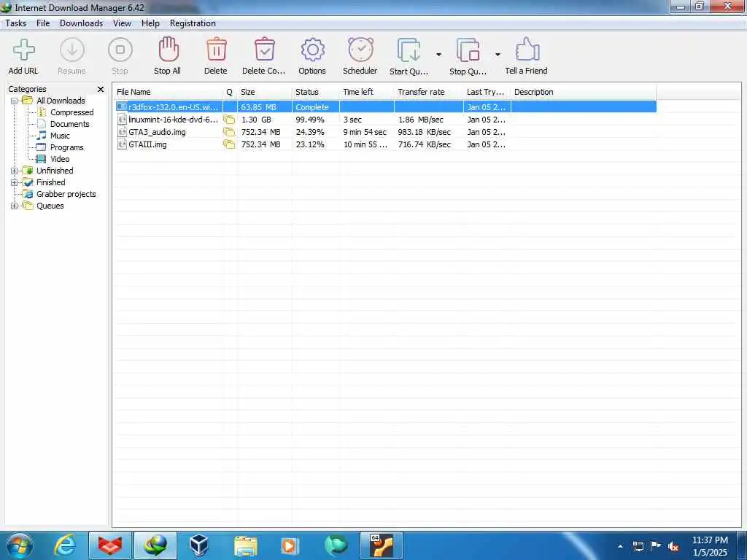Image resolution: width=747 pixels, height=560 pixels.
Task: Show hidden system tray icons
Action: pos(620,546)
